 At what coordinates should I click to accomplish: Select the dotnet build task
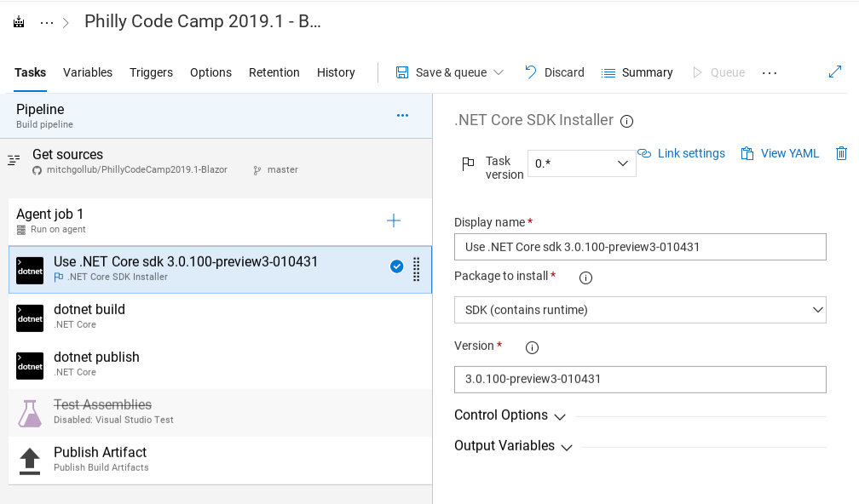[220, 318]
